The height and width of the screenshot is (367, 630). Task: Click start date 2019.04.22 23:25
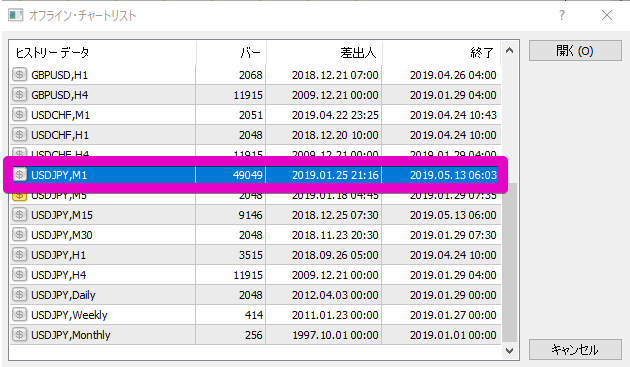click(x=335, y=115)
